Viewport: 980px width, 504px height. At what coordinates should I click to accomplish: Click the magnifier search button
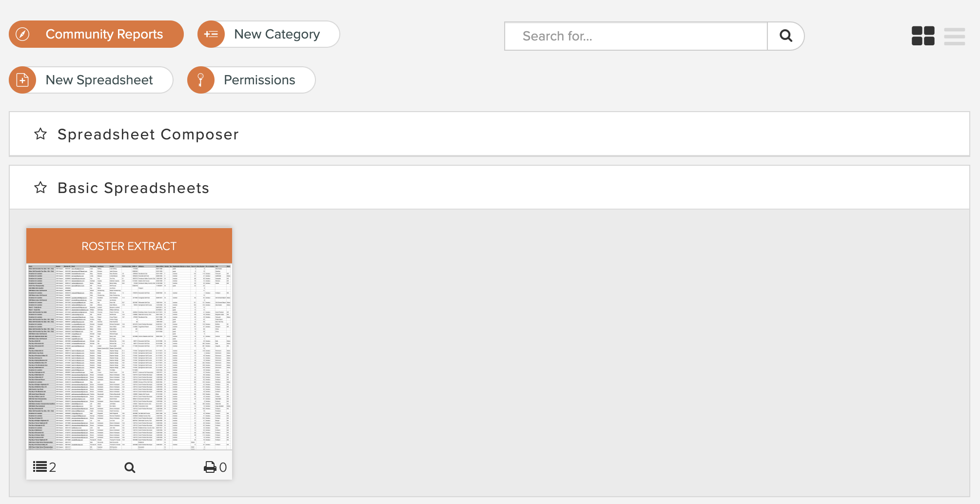coord(785,36)
